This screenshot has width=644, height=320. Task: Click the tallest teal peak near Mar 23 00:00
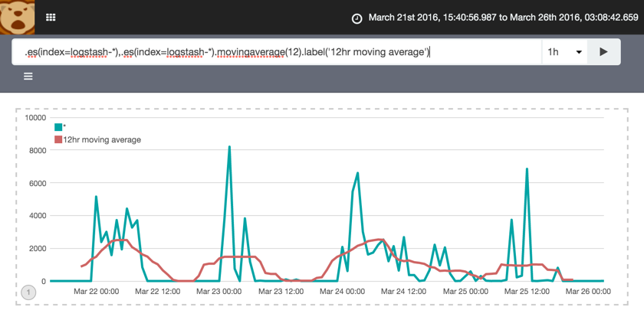pyautogui.click(x=229, y=146)
